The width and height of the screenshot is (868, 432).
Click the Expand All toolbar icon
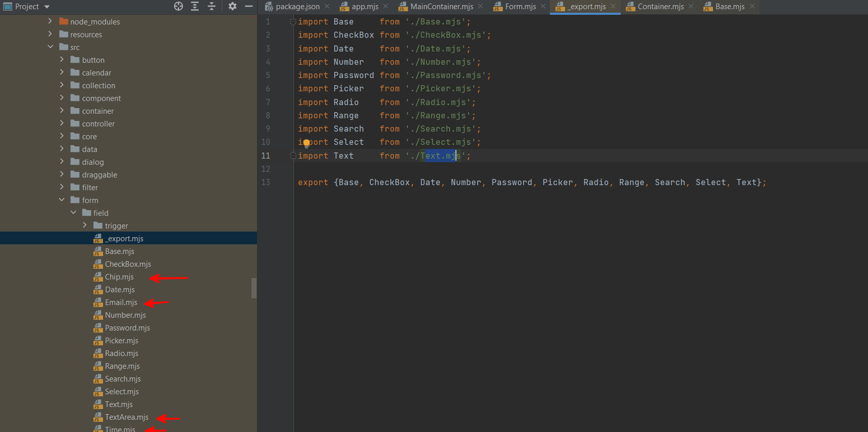tap(195, 6)
